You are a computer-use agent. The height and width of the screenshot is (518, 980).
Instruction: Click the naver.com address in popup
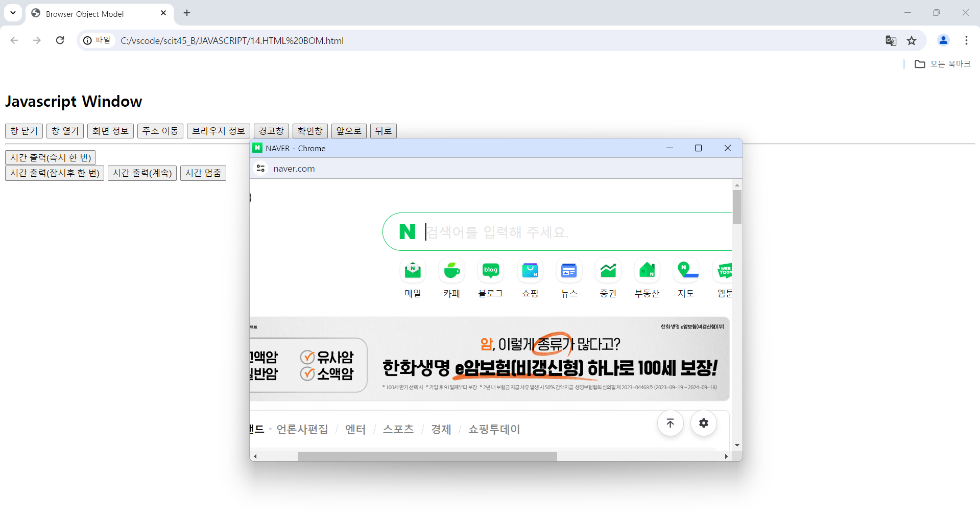[294, 169]
